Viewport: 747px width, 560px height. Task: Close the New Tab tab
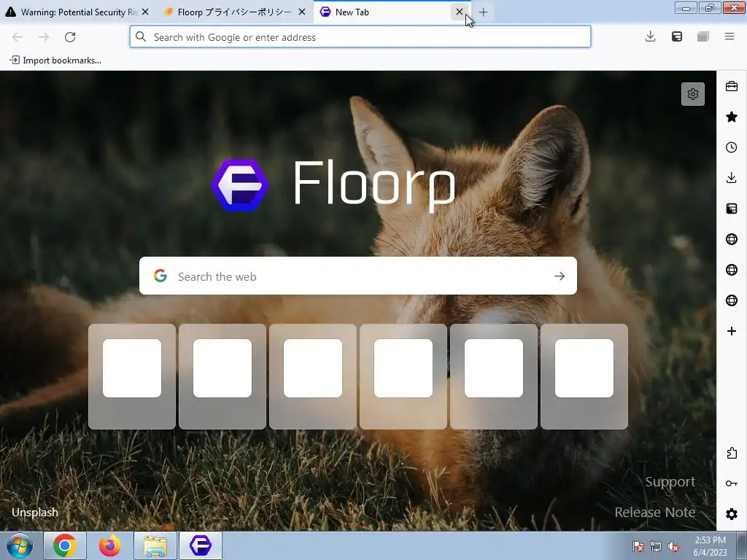pos(460,12)
